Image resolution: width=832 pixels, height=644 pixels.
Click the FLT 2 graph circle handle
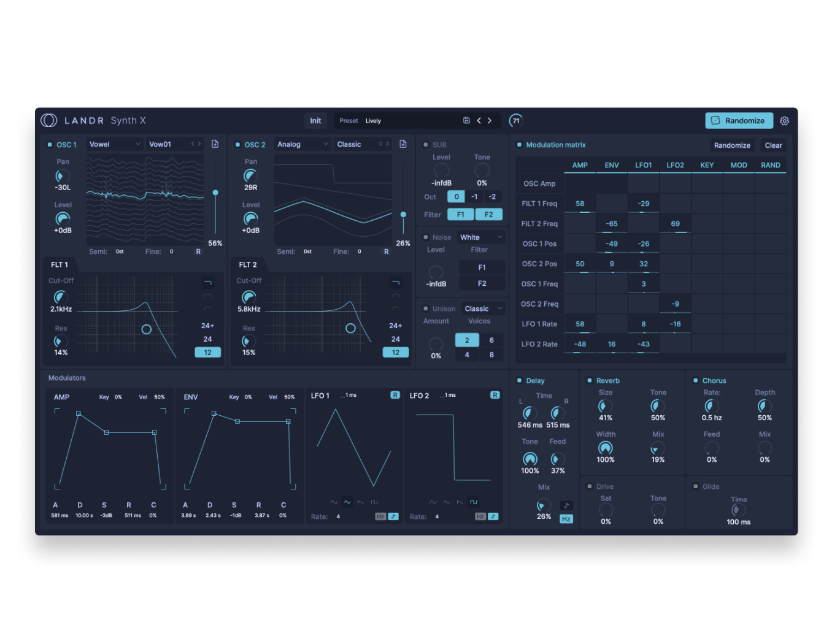click(x=350, y=328)
